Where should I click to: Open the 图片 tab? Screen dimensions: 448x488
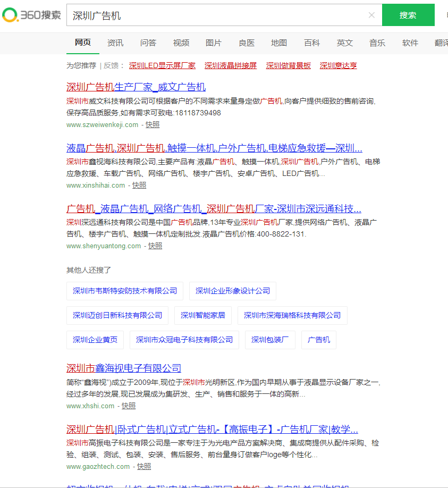pos(214,43)
